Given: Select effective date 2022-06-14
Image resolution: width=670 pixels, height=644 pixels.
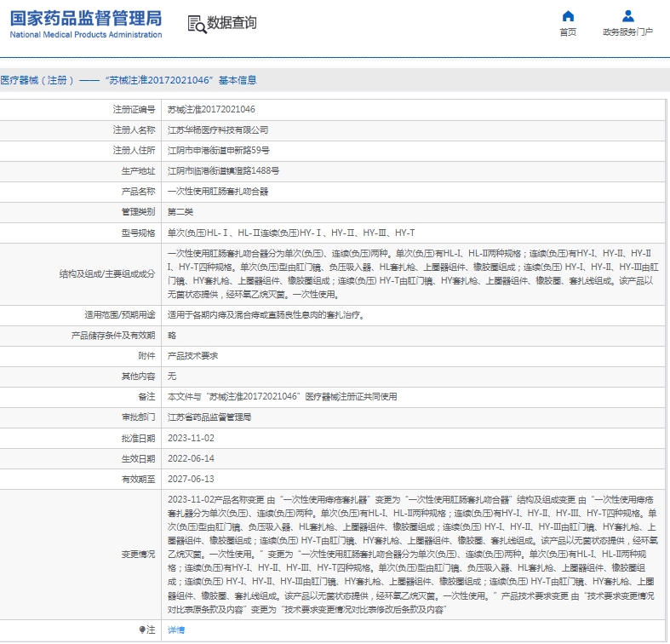Looking at the screenshot, I should 191,459.
